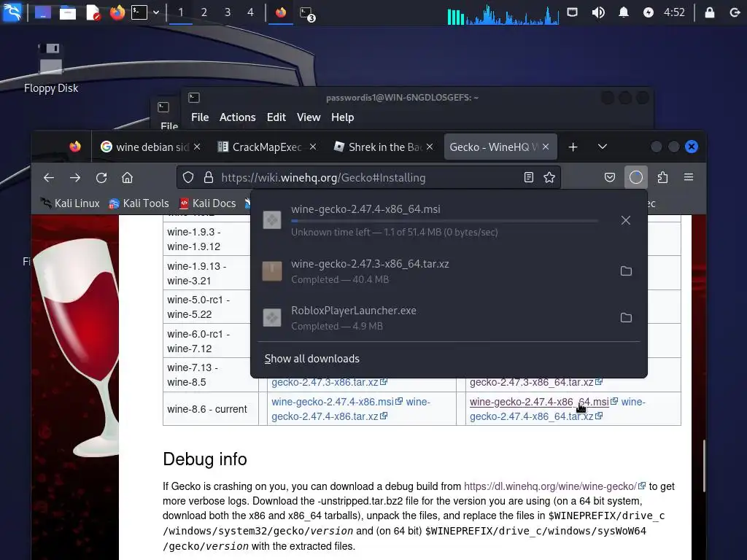The image size is (747, 560).
Task: Open the extensions puzzle icon
Action: [x=662, y=178]
